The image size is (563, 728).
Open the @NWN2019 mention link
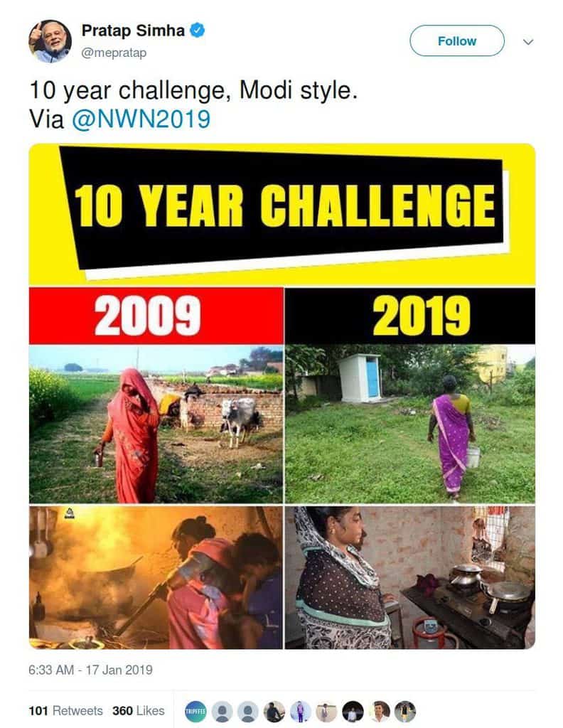(141, 119)
